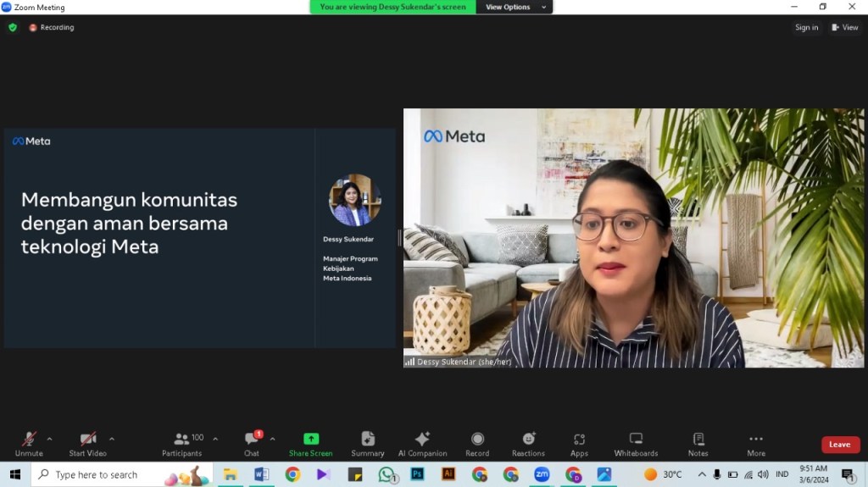
Task: Expand audio options arrow beside Unmute
Action: point(49,439)
